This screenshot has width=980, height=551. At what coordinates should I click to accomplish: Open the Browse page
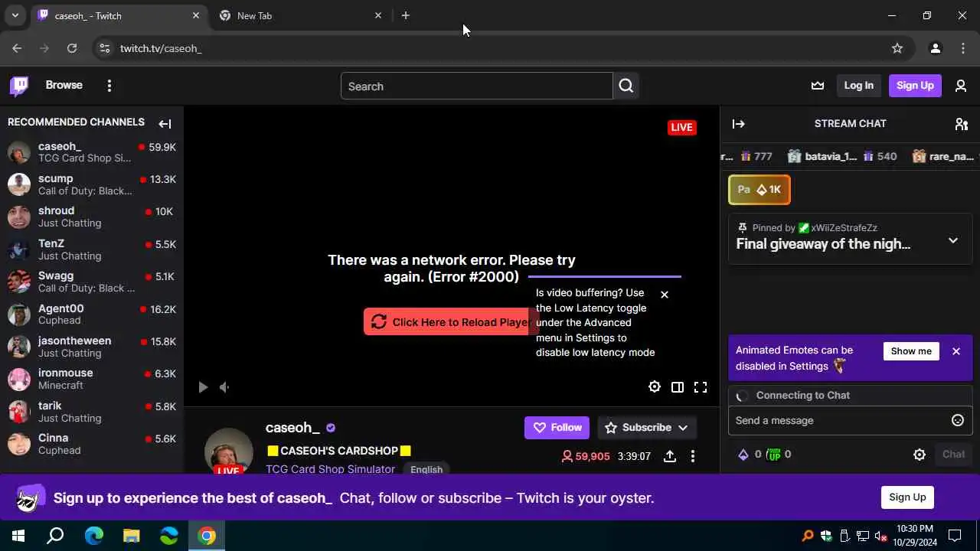[64, 85]
